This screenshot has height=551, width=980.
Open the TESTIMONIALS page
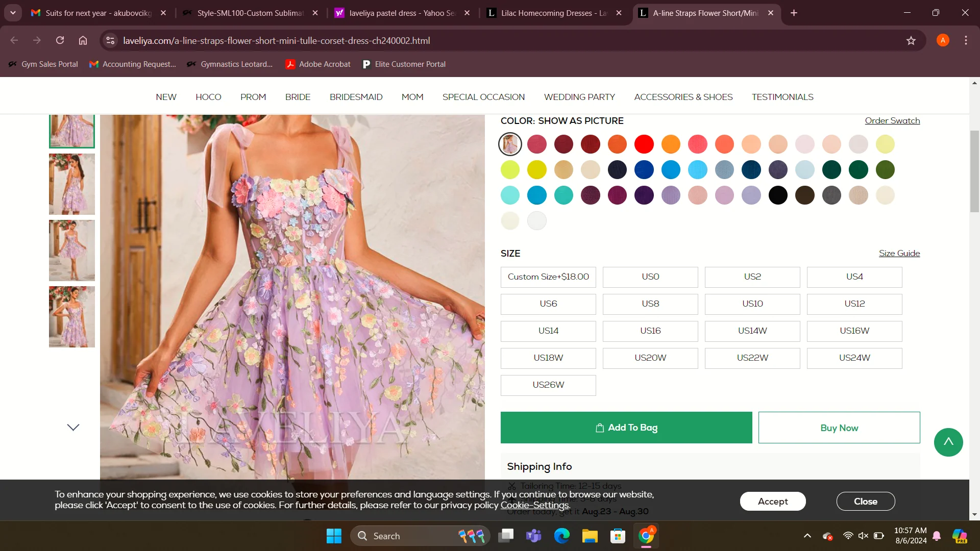tap(782, 97)
